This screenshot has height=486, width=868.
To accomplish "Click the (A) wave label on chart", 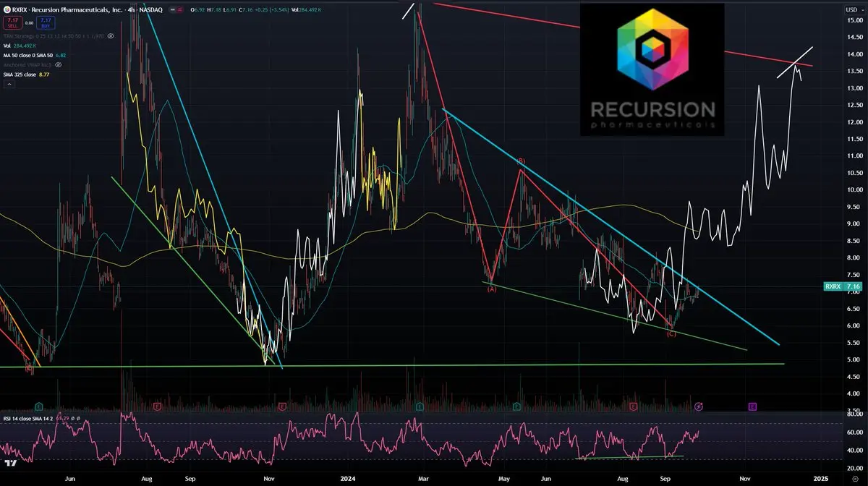I will click(491, 289).
